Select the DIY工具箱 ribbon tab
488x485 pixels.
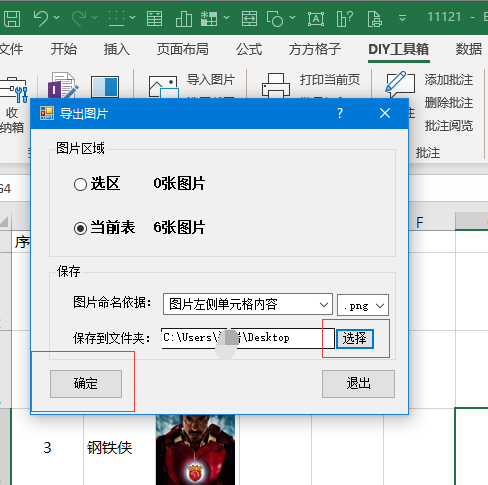click(399, 49)
